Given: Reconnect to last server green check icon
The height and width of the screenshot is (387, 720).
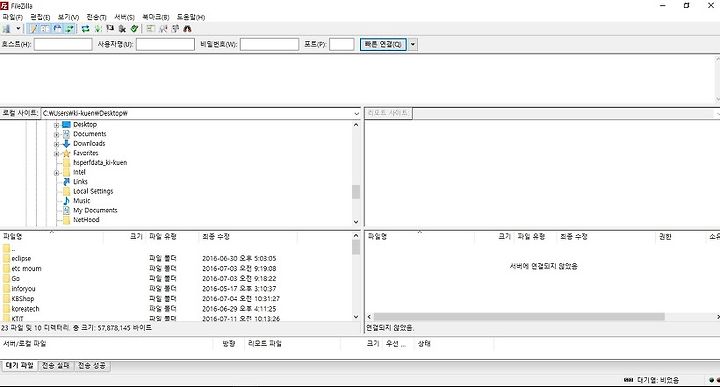Looking at the screenshot, I should [x=134, y=29].
